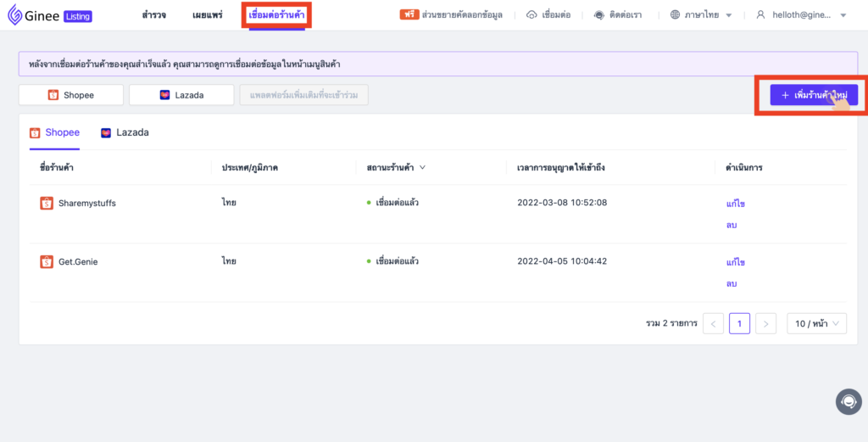Click the เพิ่มร้านค้าใหม่ button
Viewport: 868px width, 442px height.
tap(814, 95)
